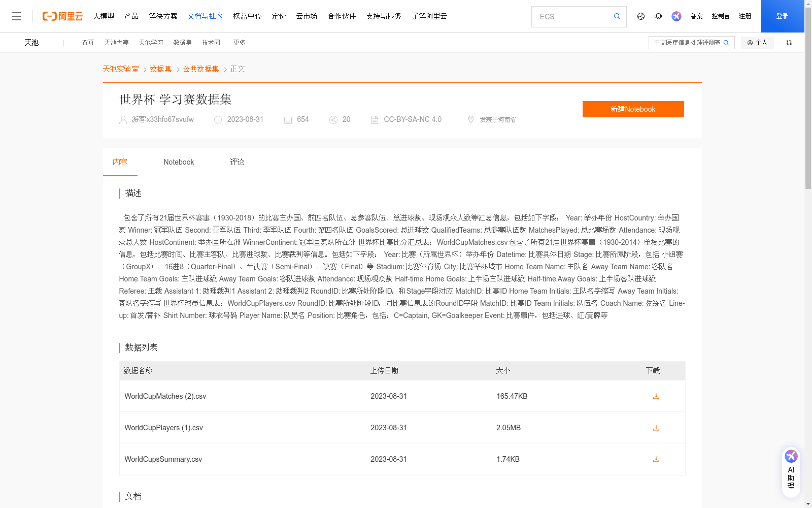812x508 pixels.
Task: Download WorldCupsSummary.csv
Action: (x=656, y=459)
